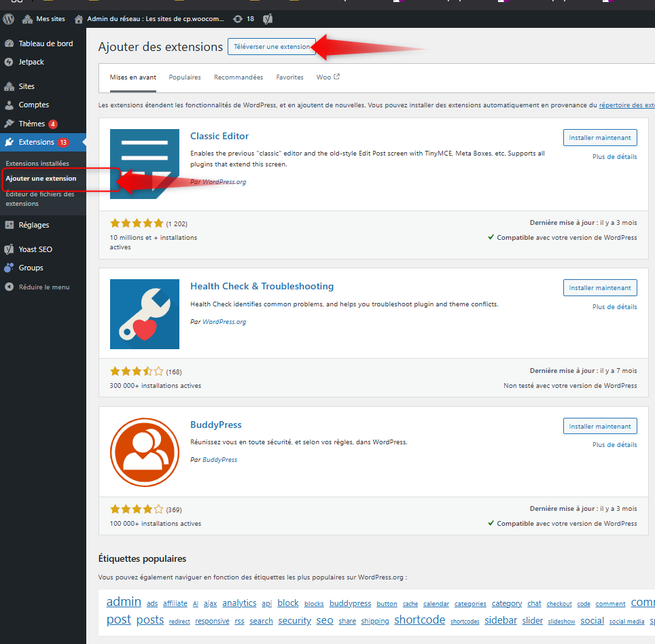View Plus de détails for BuddyPress
This screenshot has height=644, width=655.
(x=614, y=445)
